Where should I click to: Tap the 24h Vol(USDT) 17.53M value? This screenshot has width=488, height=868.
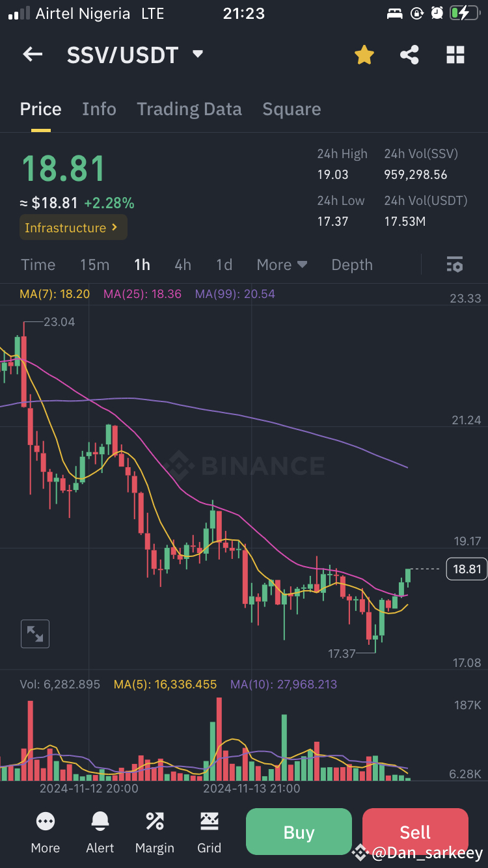pyautogui.click(x=405, y=221)
